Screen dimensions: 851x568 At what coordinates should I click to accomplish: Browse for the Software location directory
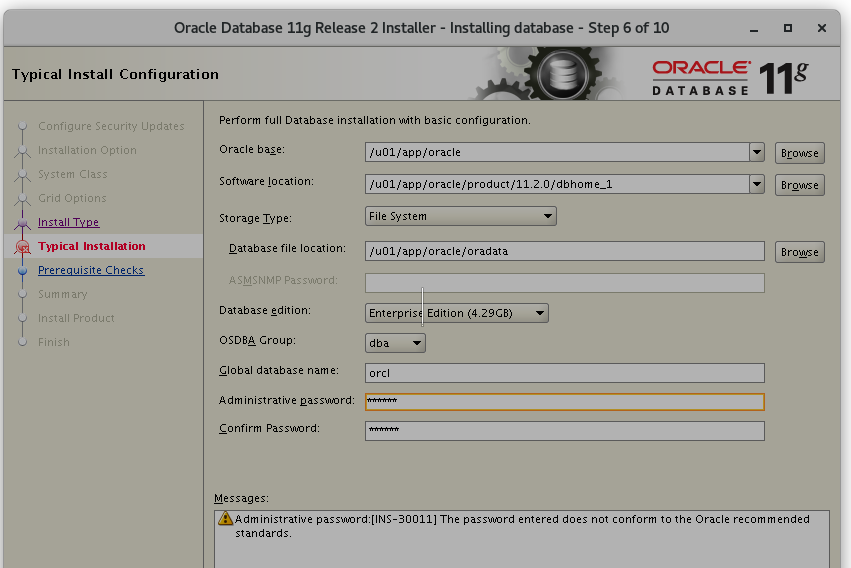[x=799, y=185]
